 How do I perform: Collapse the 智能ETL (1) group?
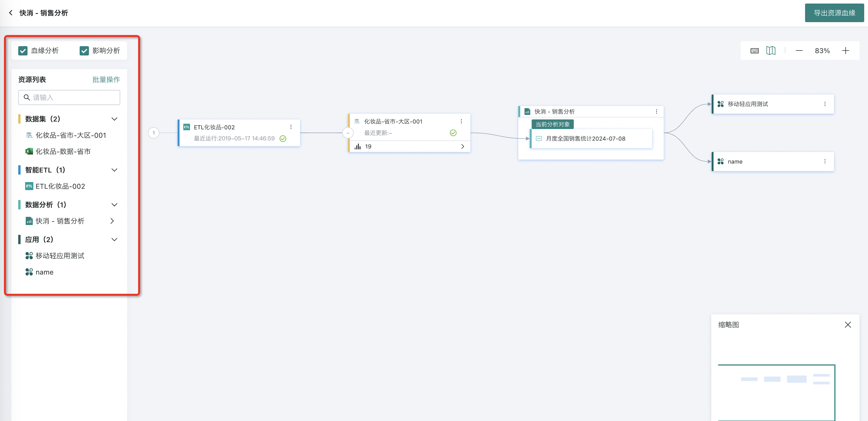[114, 170]
